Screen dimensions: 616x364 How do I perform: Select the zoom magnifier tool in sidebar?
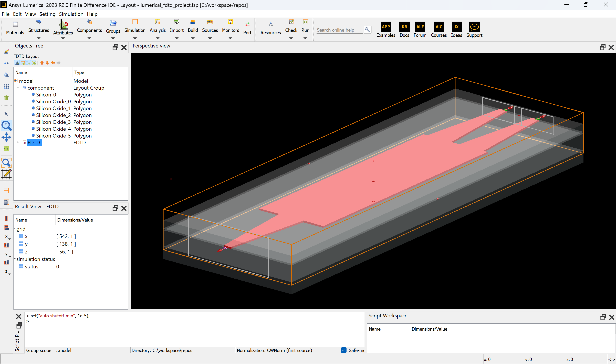tap(6, 126)
